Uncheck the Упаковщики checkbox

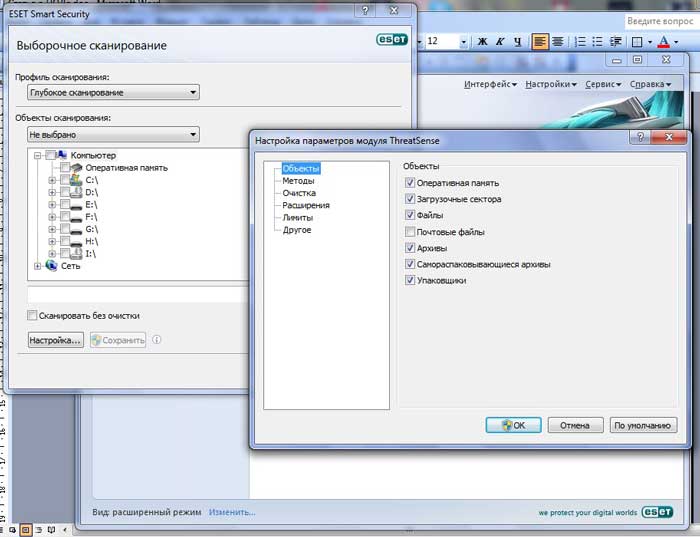[410, 280]
